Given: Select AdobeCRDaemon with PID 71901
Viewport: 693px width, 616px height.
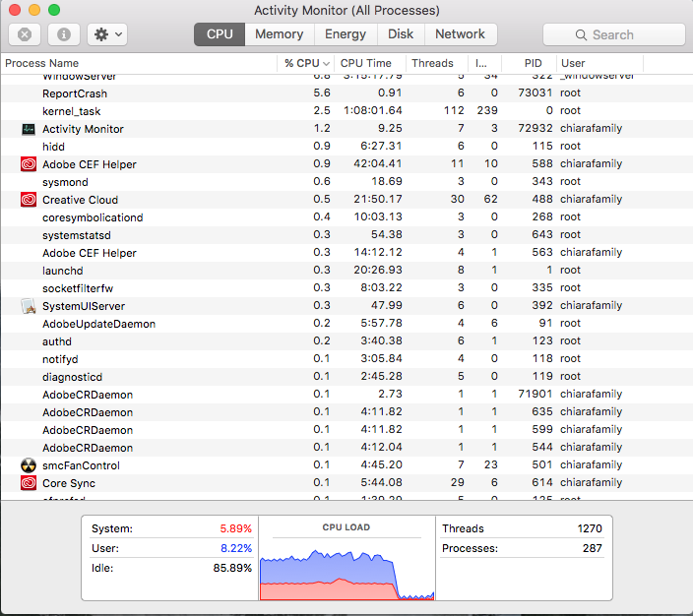Looking at the screenshot, I should tap(346, 395).
